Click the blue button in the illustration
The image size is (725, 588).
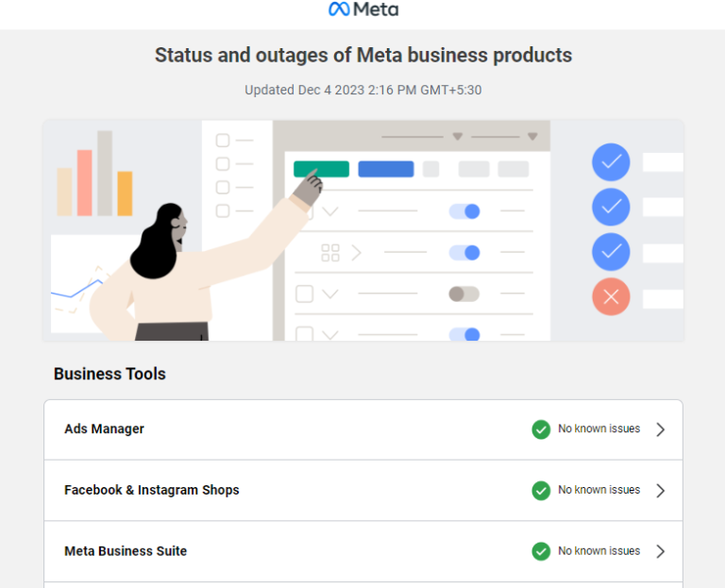tap(386, 169)
